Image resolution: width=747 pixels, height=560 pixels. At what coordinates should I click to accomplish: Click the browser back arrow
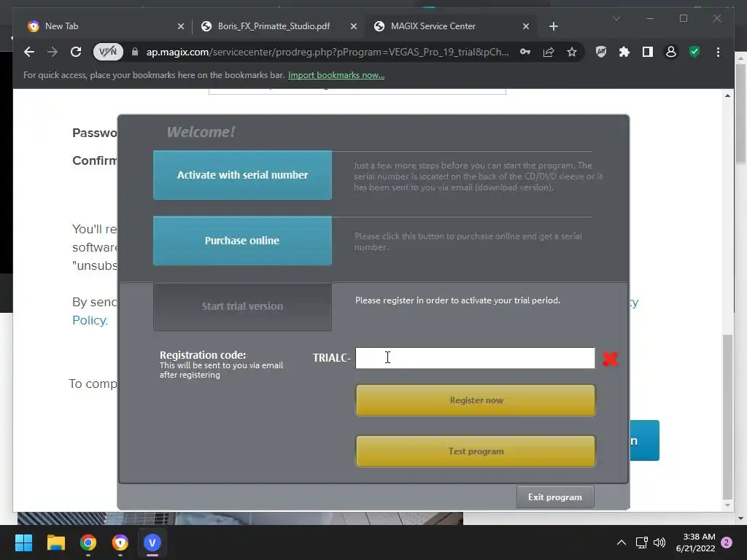29,52
